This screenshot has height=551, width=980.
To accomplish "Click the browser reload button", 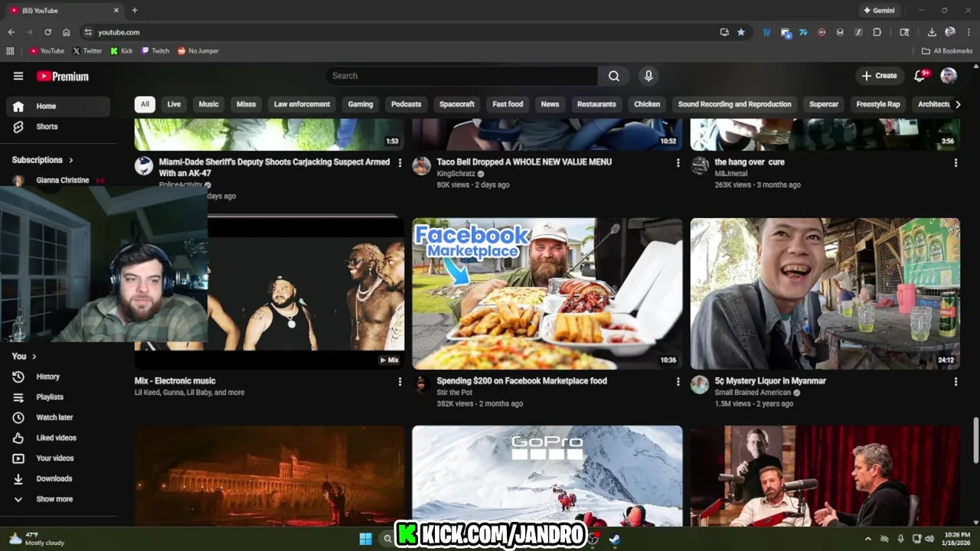I will [x=47, y=32].
